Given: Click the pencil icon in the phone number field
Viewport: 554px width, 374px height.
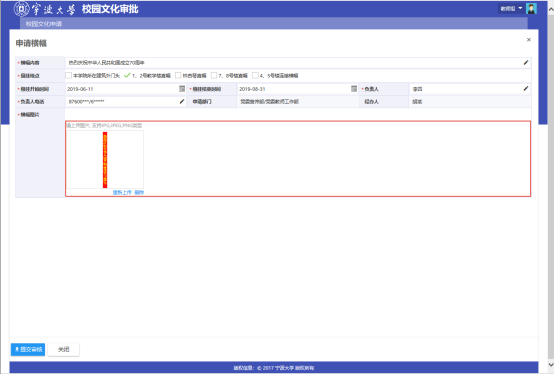Looking at the screenshot, I should 182,101.
